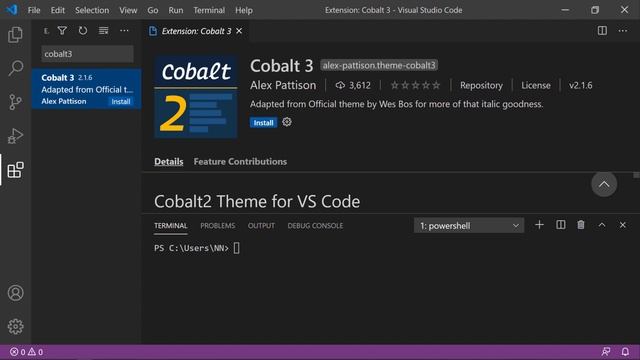This screenshot has height=360, width=640.
Task: Select the TERMINAL panel tab
Action: click(x=171, y=226)
